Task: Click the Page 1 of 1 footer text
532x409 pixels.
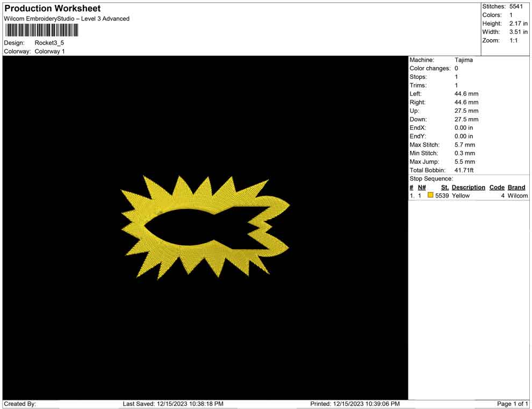Action: (x=513, y=404)
